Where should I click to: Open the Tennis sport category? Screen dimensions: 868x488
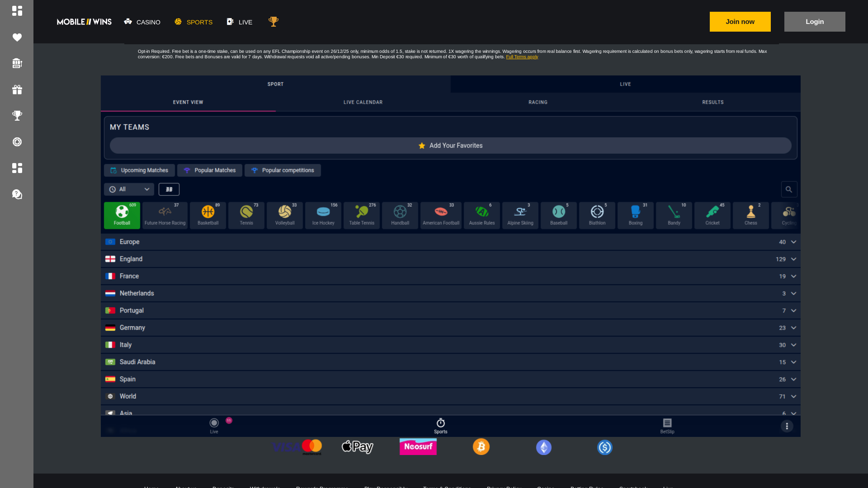(x=246, y=215)
